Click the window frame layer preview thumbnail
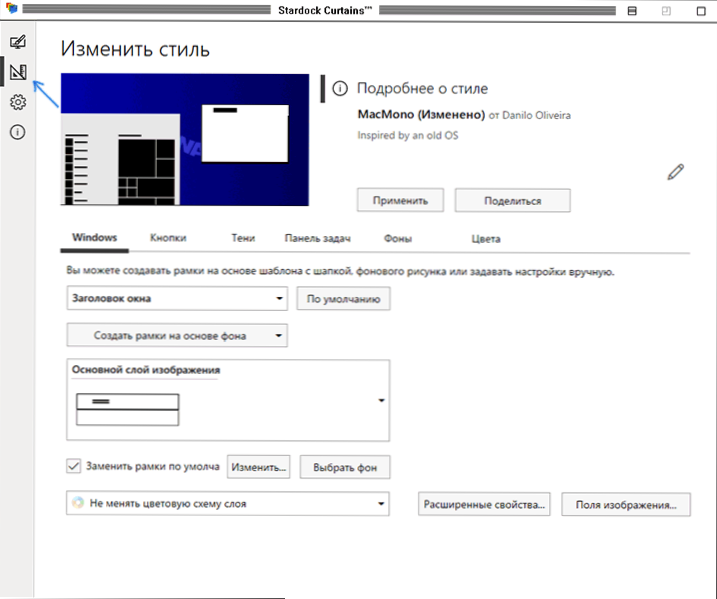 tap(128, 410)
